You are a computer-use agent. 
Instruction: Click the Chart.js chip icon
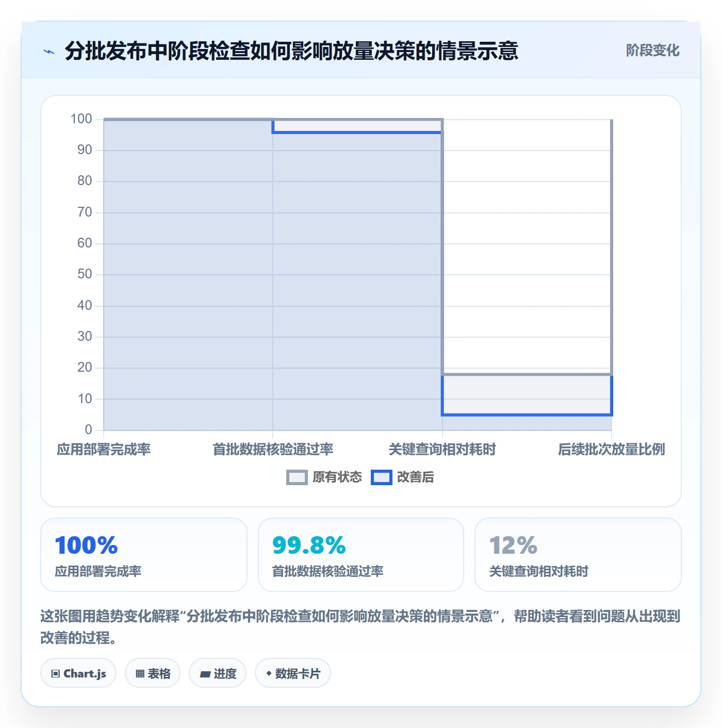pos(56,673)
